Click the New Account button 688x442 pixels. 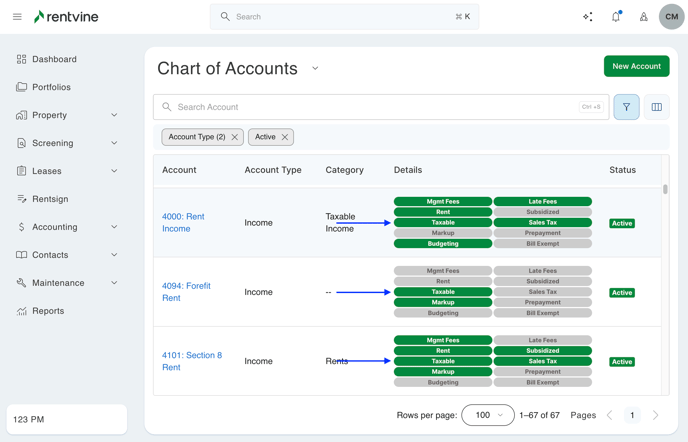coord(636,66)
